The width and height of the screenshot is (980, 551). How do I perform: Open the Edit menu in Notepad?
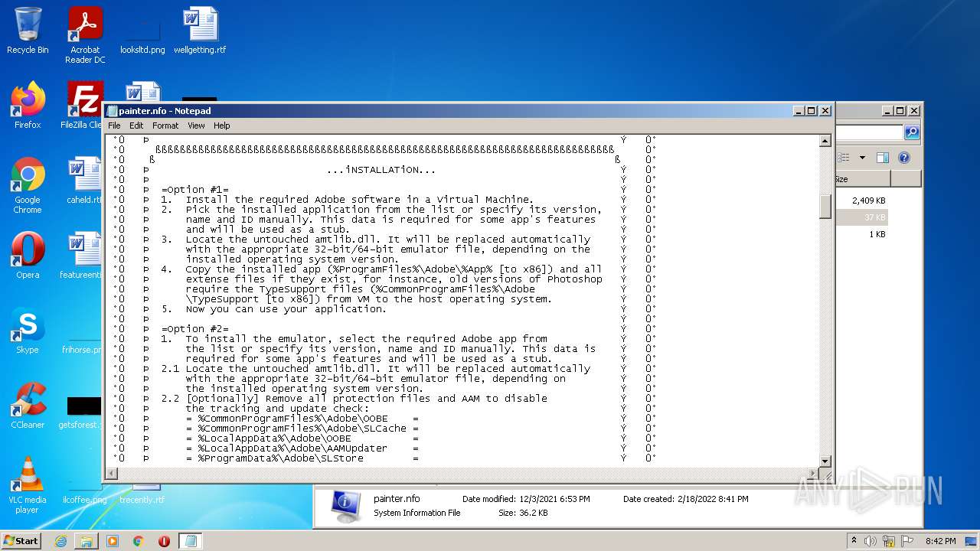point(136,126)
